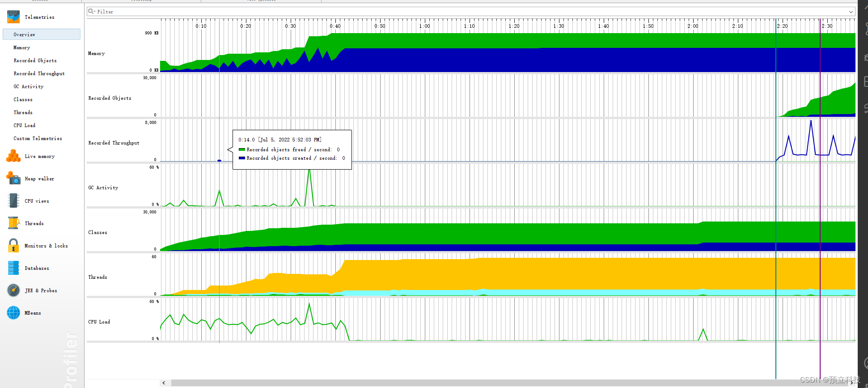Click the 0:40 time ruler mark
The height and width of the screenshot is (388, 868).
click(x=335, y=26)
